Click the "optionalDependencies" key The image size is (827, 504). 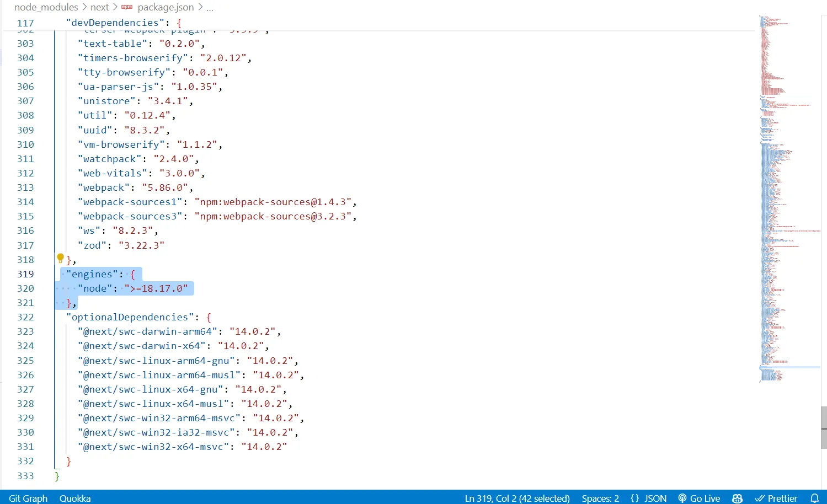pyautogui.click(x=130, y=317)
